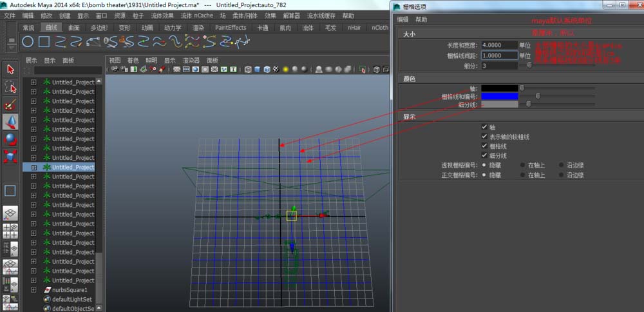Switch to the four view pane layout
Image resolution: width=644 pixels, height=312 pixels.
pyautogui.click(x=10, y=231)
